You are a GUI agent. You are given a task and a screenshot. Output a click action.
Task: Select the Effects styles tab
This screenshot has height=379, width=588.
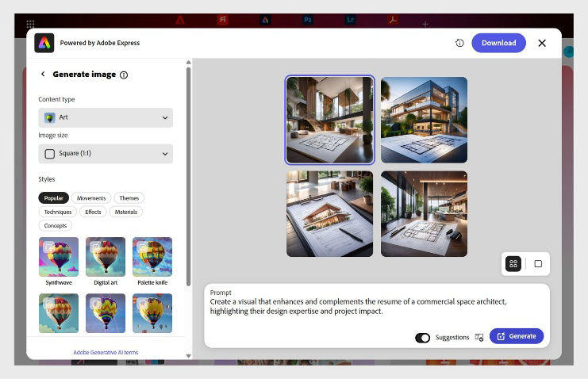93,212
